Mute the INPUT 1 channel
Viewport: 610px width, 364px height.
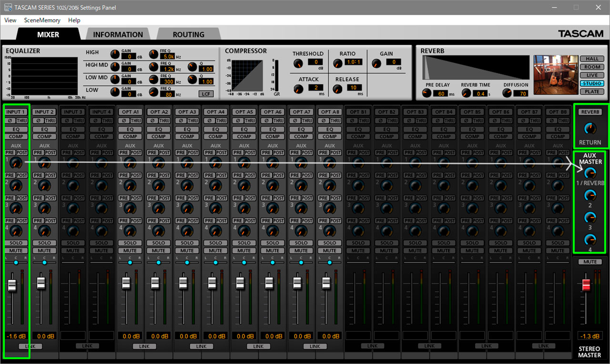point(16,251)
